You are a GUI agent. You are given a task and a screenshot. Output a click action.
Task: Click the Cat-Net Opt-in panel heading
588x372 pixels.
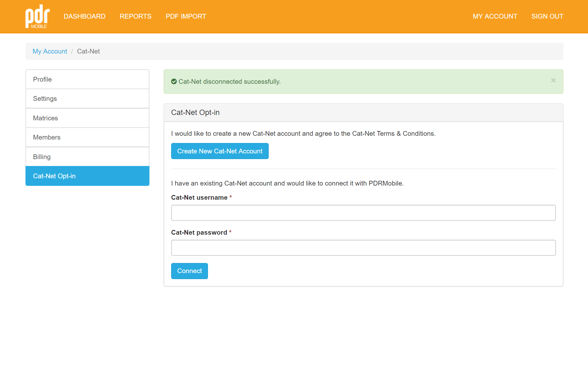(x=195, y=112)
